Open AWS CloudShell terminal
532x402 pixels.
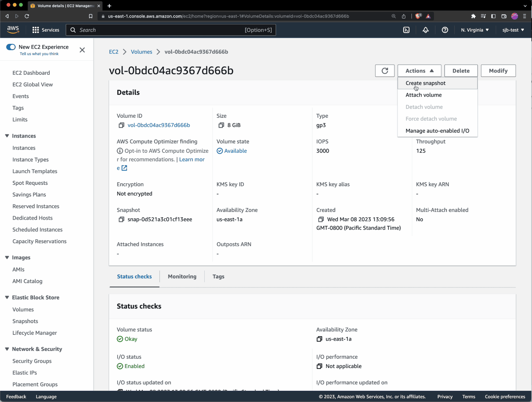pyautogui.click(x=406, y=30)
